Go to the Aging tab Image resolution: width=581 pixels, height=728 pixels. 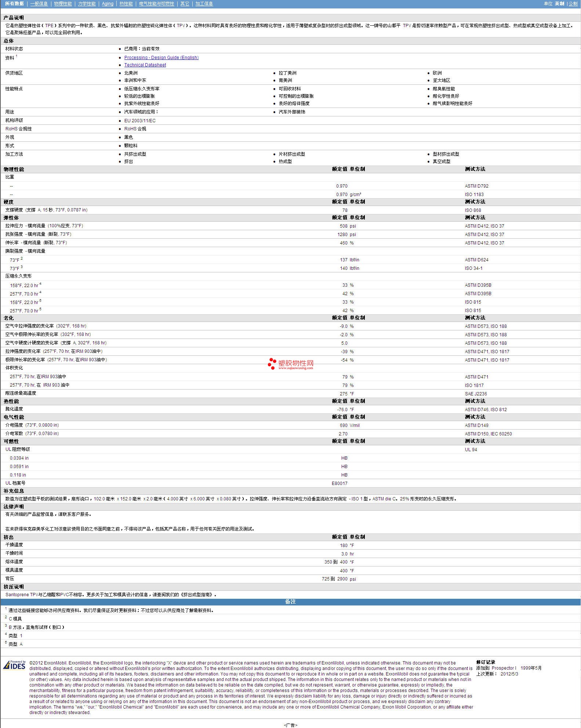108,4
